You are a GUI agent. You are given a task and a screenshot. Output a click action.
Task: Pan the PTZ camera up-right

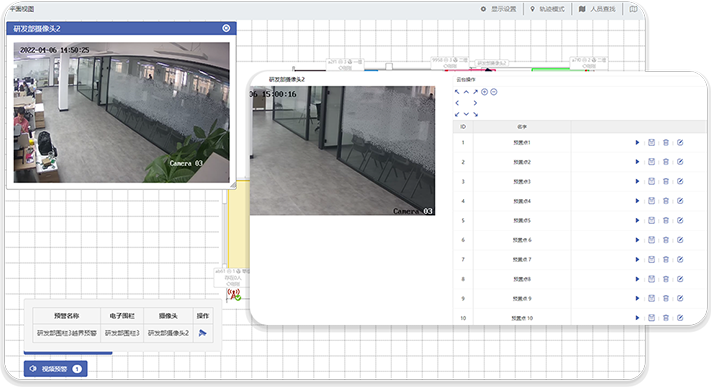coord(475,92)
